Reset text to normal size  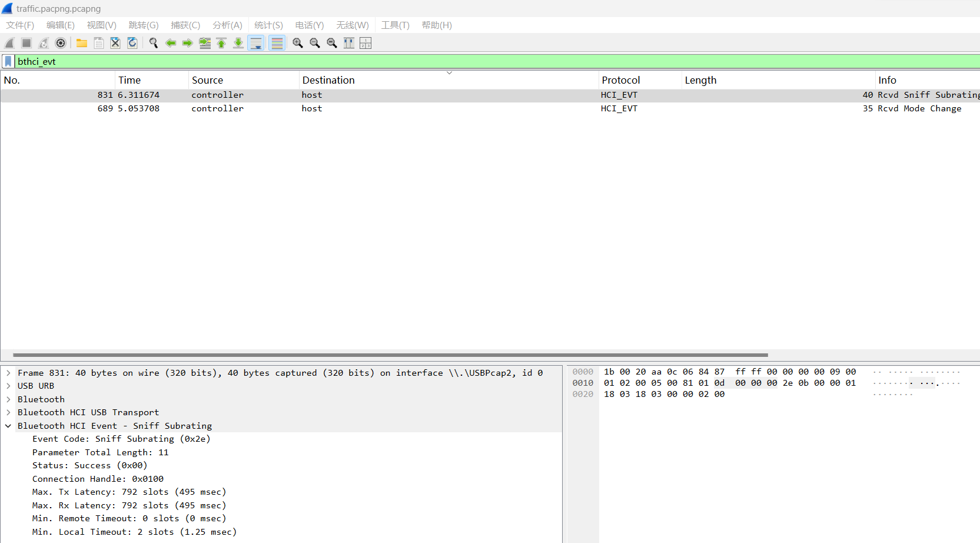click(332, 43)
